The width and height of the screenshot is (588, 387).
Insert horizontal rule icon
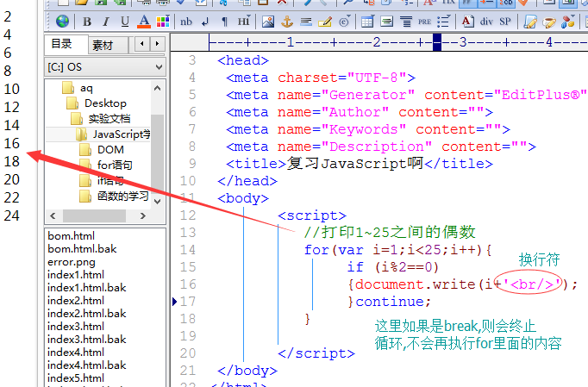(306, 22)
